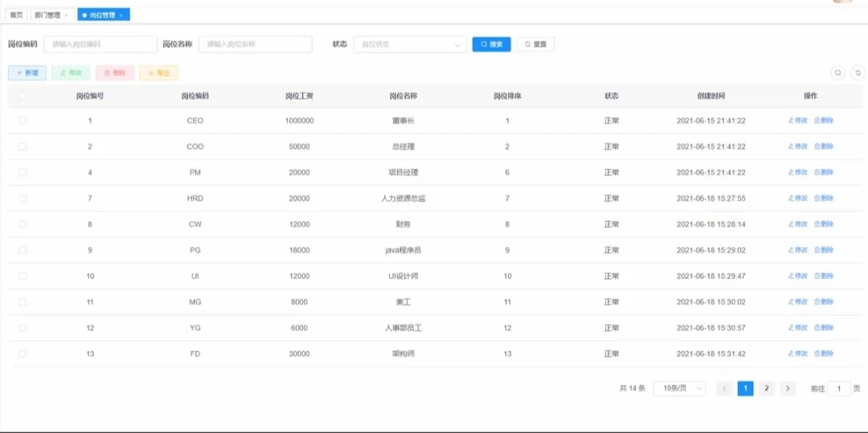Screen dimensions: 868x433
Task: Click the red 删除 toolbar button
Action: [115, 73]
